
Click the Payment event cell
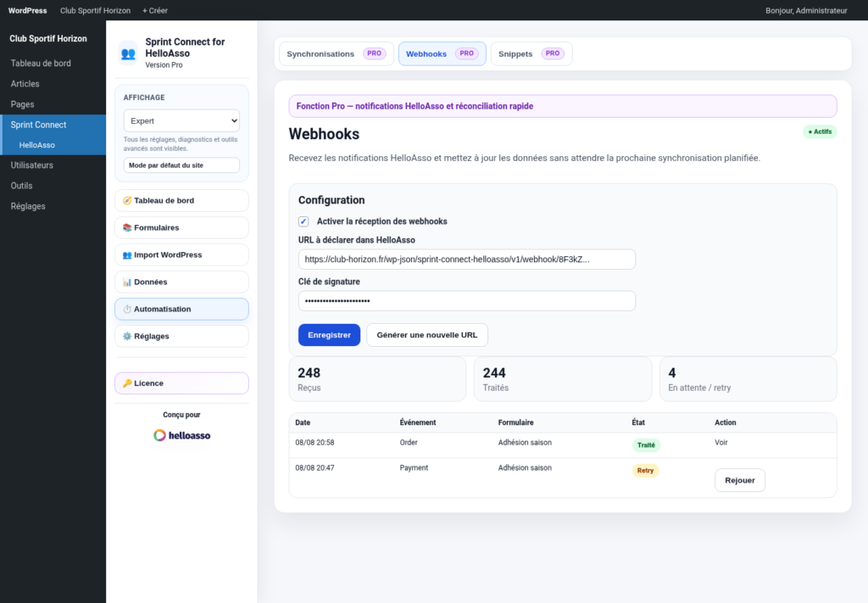click(414, 468)
